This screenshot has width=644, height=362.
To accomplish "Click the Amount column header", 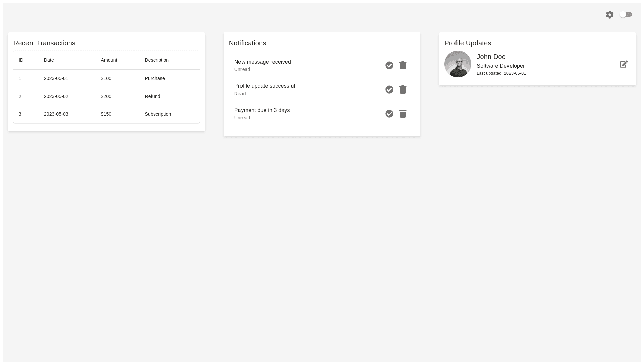I will coord(109,60).
